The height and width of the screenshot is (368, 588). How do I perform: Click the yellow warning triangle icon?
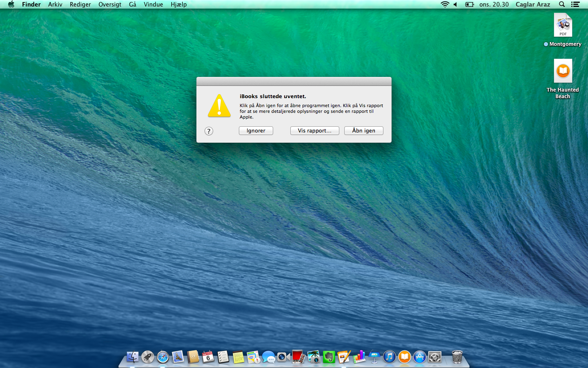tap(219, 105)
